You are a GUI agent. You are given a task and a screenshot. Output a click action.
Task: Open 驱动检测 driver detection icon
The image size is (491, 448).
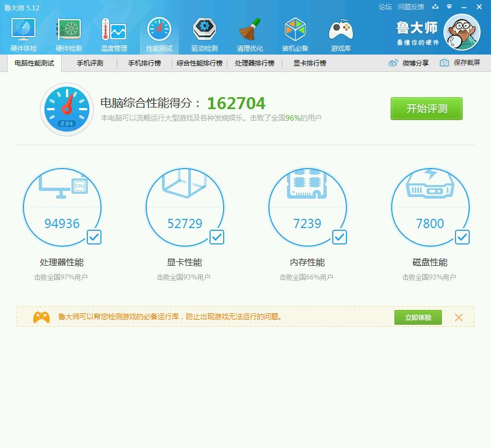click(205, 29)
